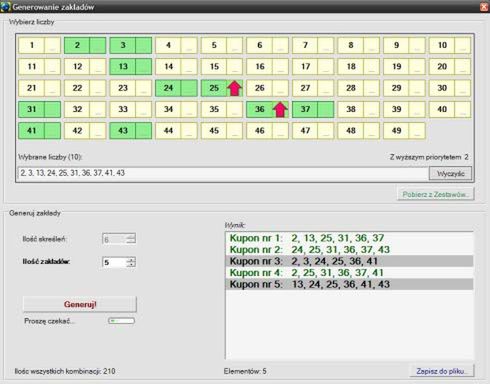Click the priority box next to number 30
The image size is (490, 384).
click(x=463, y=88)
